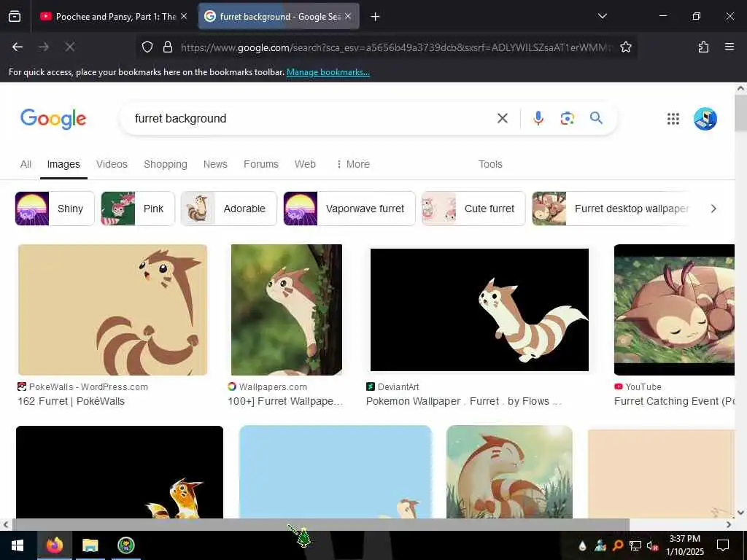Open Windows notification center

coord(723,545)
